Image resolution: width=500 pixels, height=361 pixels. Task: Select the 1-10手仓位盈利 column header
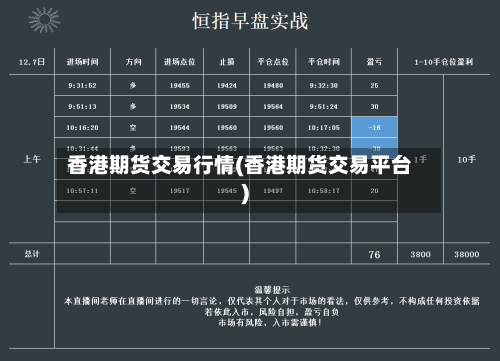tap(443, 62)
